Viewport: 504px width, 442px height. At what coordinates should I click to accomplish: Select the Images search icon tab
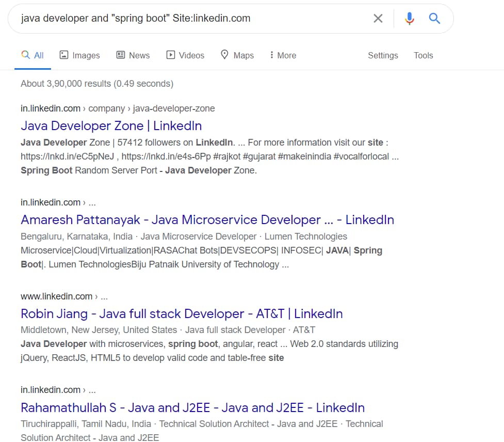[x=63, y=55]
